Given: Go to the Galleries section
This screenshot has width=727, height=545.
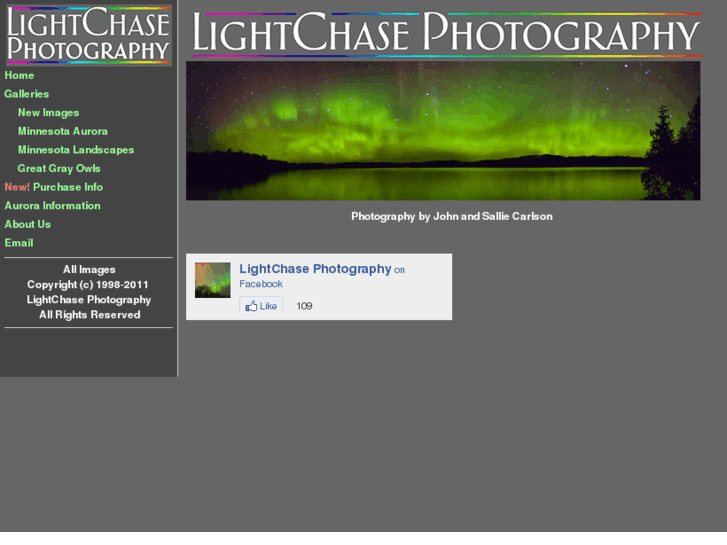Looking at the screenshot, I should (x=26, y=94).
